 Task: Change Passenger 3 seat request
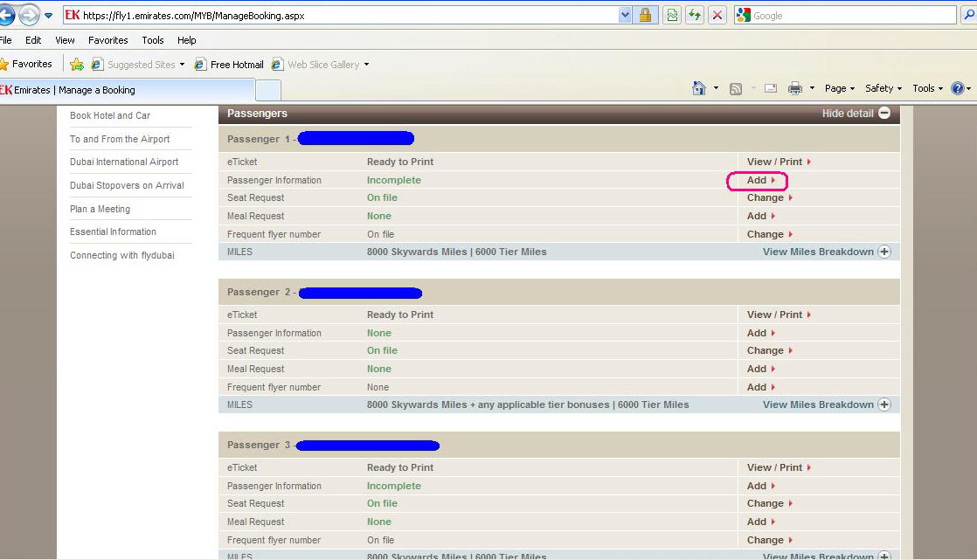tap(770, 503)
